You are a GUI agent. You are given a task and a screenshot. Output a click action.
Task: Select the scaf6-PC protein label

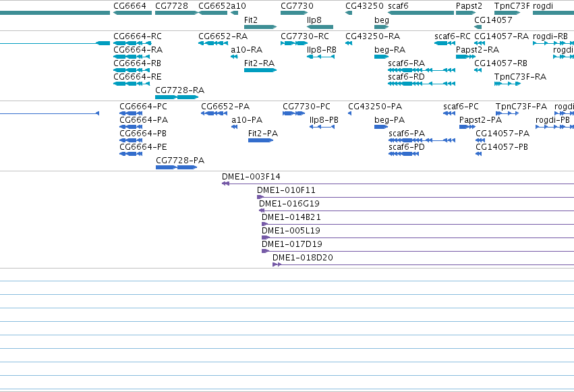point(461,107)
